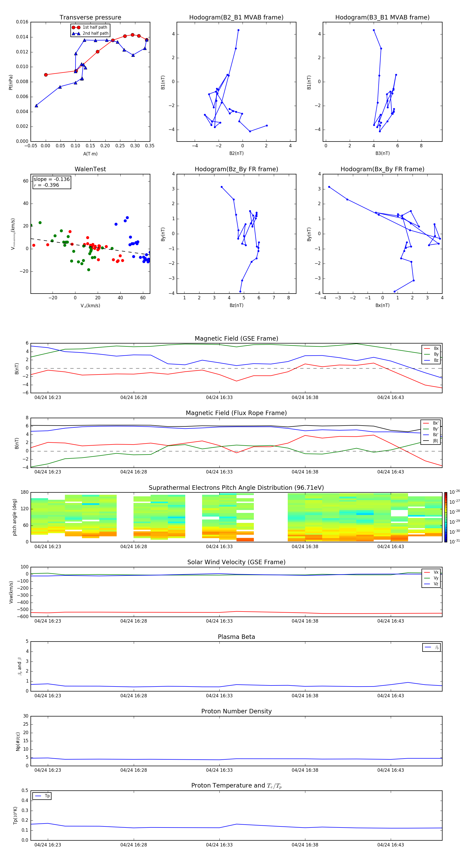Click the pitch angle color scale bar
This screenshot has width=473, height=868.
(x=446, y=517)
